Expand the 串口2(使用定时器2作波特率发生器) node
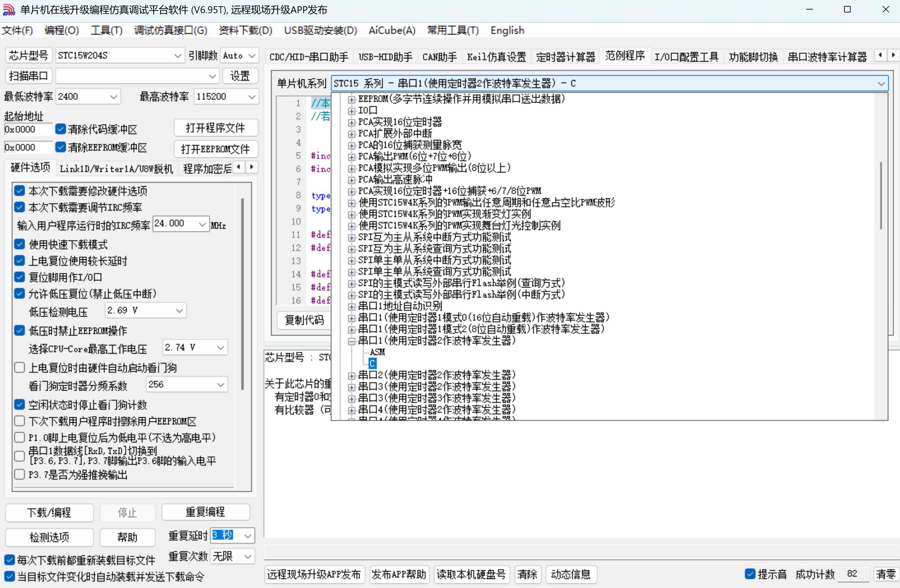 pyautogui.click(x=352, y=376)
